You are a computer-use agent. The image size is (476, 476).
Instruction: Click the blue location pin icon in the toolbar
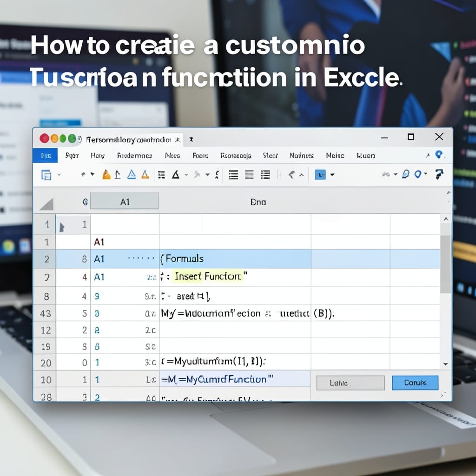tap(418, 175)
